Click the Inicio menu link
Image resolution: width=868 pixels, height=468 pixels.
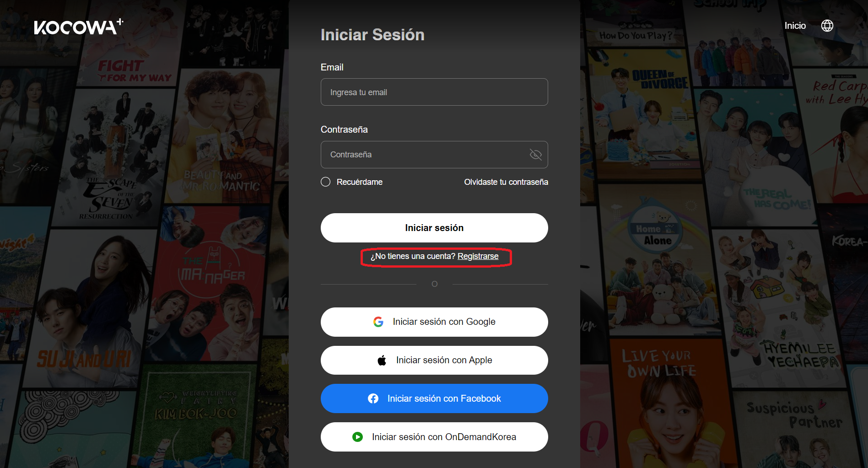click(x=795, y=26)
